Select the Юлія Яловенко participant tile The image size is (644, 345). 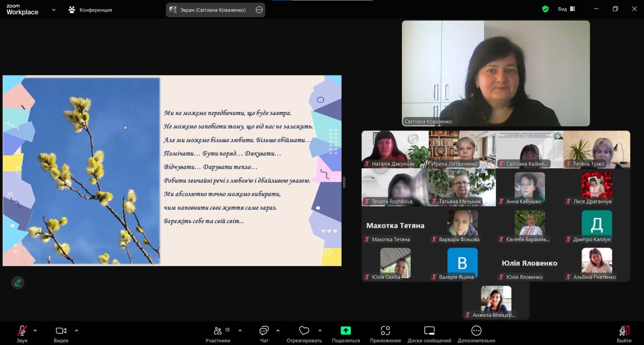529,263
